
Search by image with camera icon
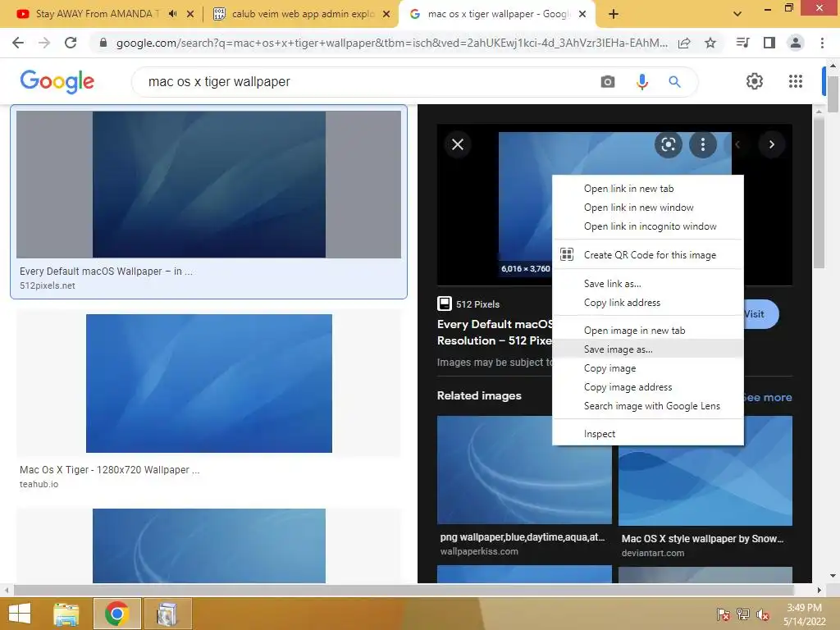(x=608, y=81)
